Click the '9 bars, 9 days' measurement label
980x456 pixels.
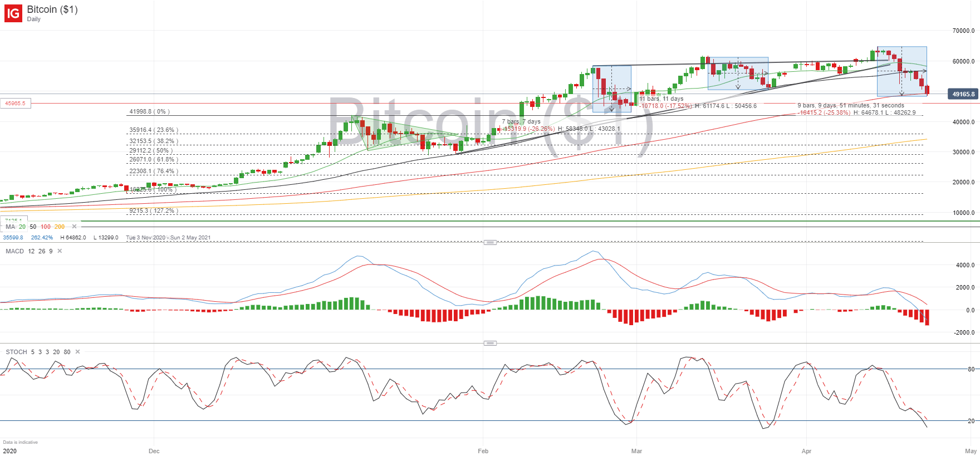point(851,105)
